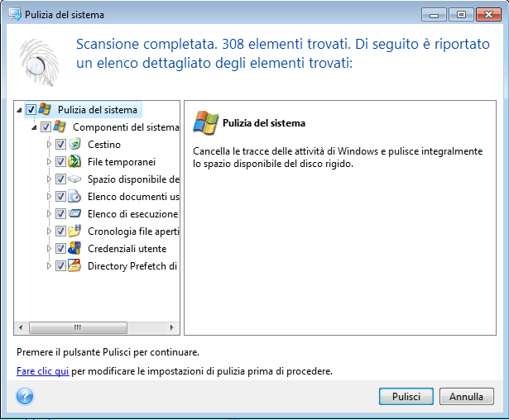Screen dimensions: 509x420
Task: Expand the File temporanei tree node
Action: tap(49, 162)
